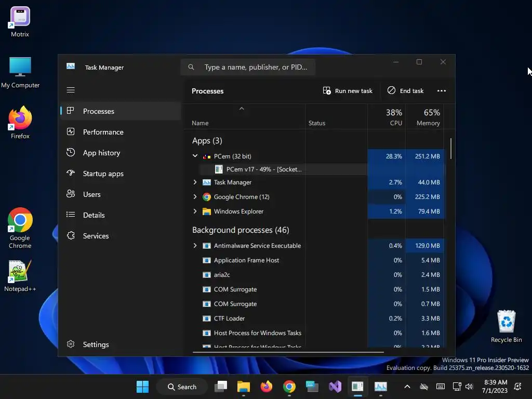Select the Application Frame Host row
Screen dimensions: 532x399
(246, 260)
